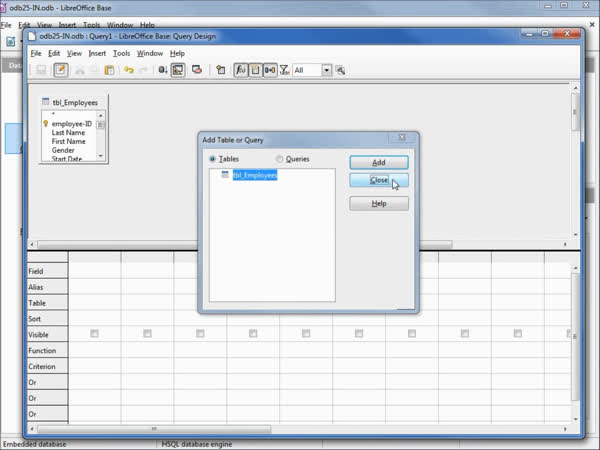Click design grid vertical scrollbar down arrow

[576, 419]
